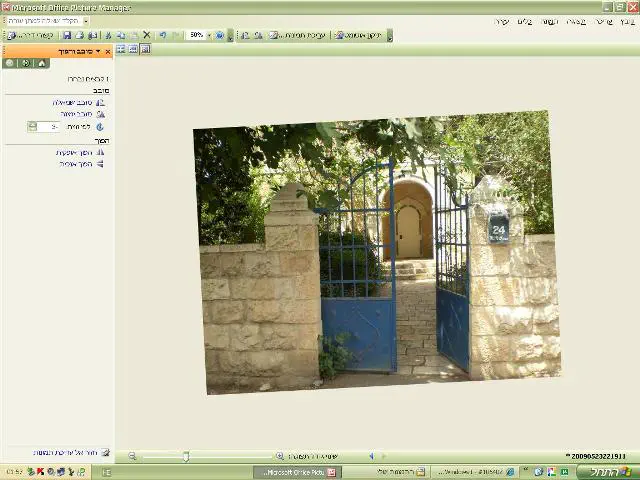
Task: Click the zoom slider handle at bottom
Action: point(186,456)
